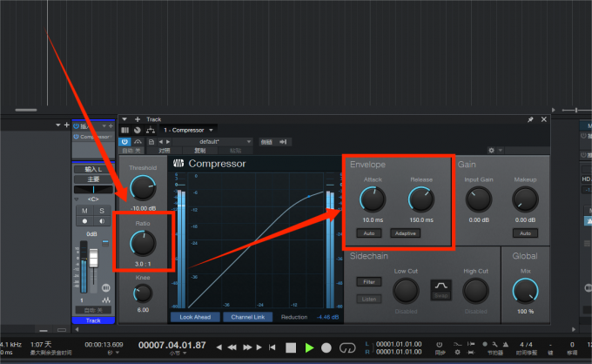
Task: Click the 对照 compare button
Action: coord(165,151)
